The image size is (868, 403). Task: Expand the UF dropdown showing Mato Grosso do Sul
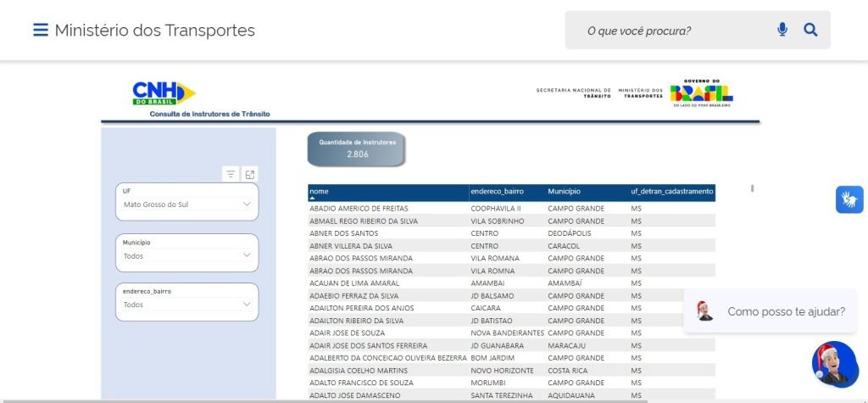point(186,204)
